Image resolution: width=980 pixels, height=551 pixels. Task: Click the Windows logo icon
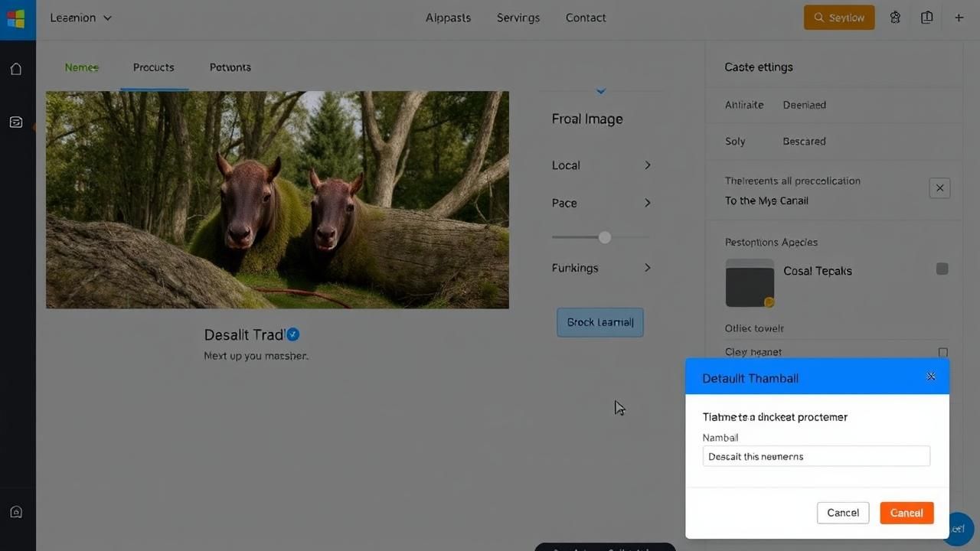point(16,18)
